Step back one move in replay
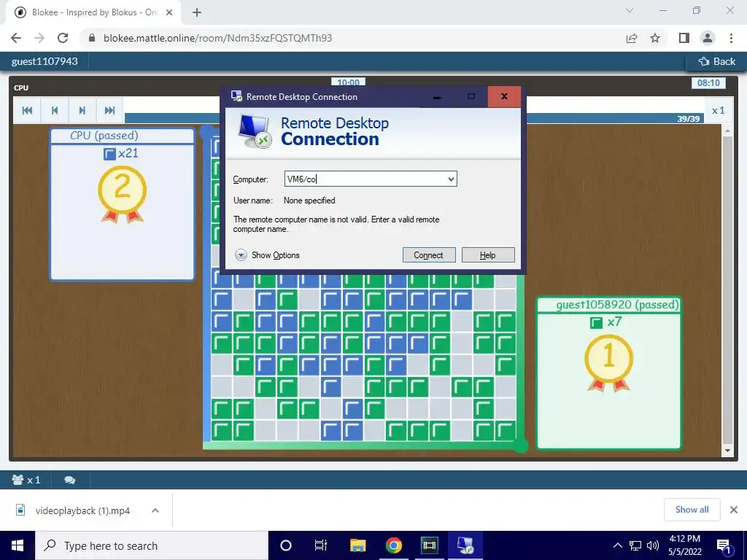Image resolution: width=747 pixels, height=560 pixels. (x=55, y=111)
